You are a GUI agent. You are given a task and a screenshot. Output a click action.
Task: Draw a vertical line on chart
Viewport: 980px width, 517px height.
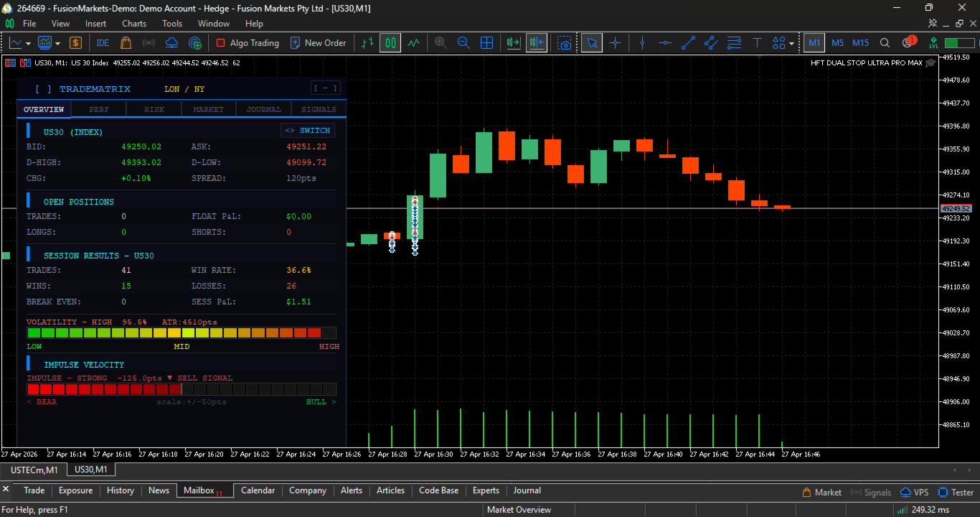(642, 43)
